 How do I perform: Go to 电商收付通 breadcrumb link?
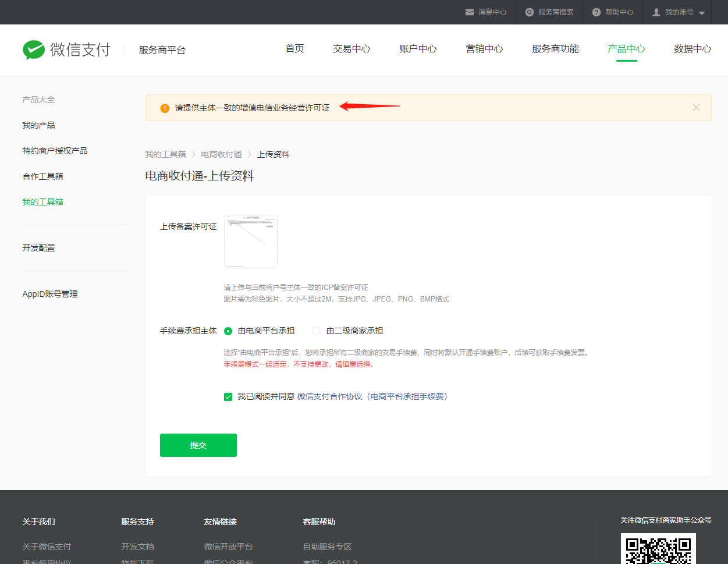221,154
